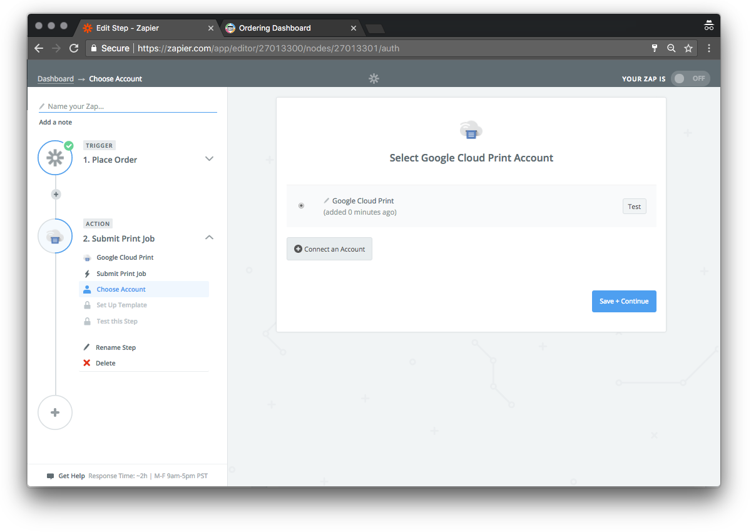Click the incognito icon in the title bar
The image size is (756, 532).
pos(708,26)
